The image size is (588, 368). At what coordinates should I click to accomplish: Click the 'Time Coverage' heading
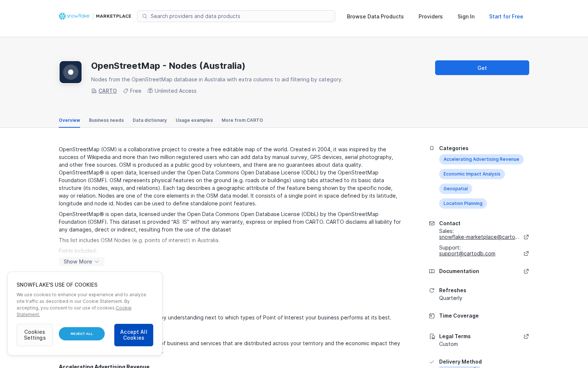(459, 316)
